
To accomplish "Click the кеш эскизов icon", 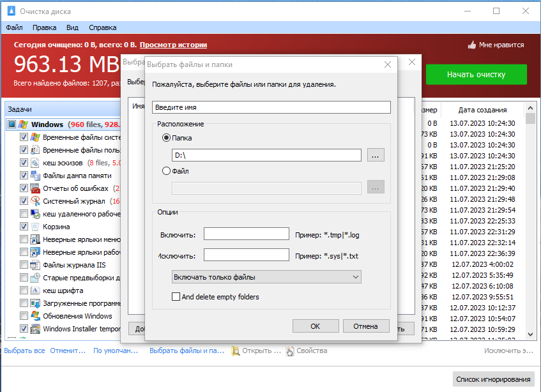I will (x=35, y=163).
